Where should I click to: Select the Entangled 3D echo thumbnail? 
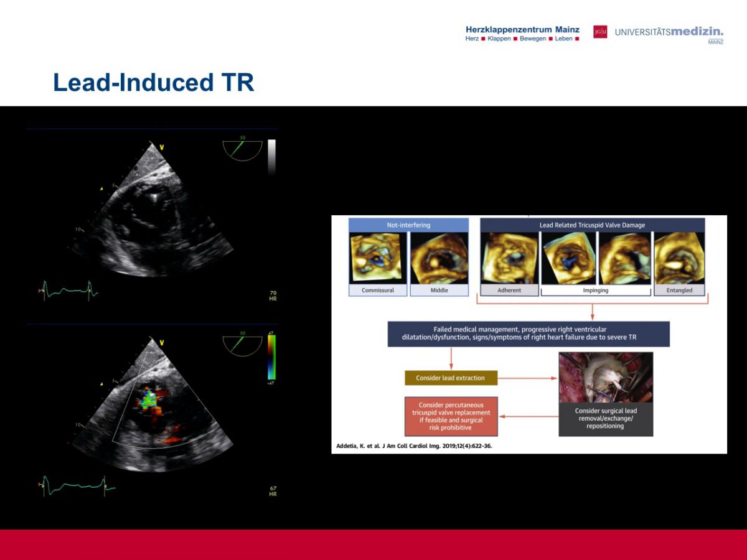[679, 258]
